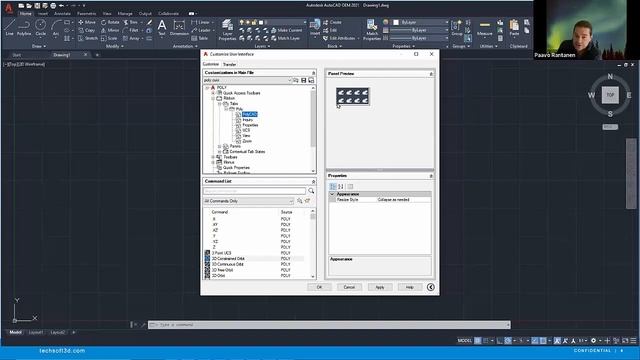This screenshot has height=360, width=640.
Task: Click the search magnifier in Command List
Action: click(311, 191)
